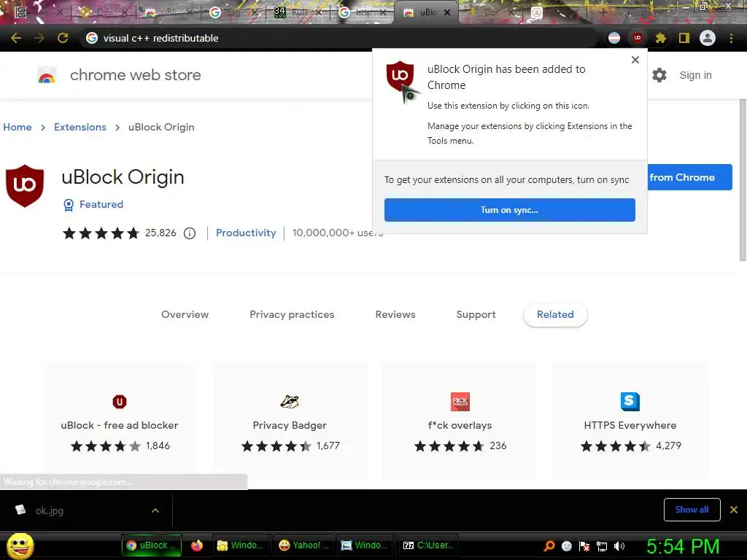This screenshot has width=747, height=560.
Task: Click the magnifier icon in system tray
Action: coord(549,545)
